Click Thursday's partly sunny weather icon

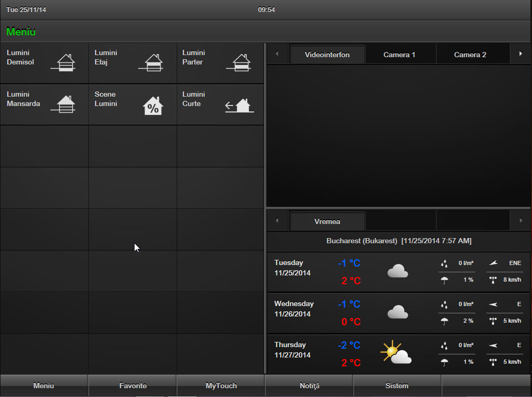396,353
